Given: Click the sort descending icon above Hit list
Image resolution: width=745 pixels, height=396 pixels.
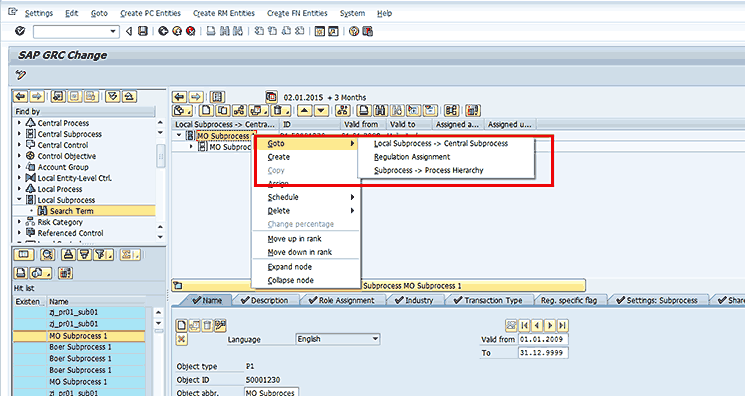Looking at the screenshot, I should tap(84, 255).
